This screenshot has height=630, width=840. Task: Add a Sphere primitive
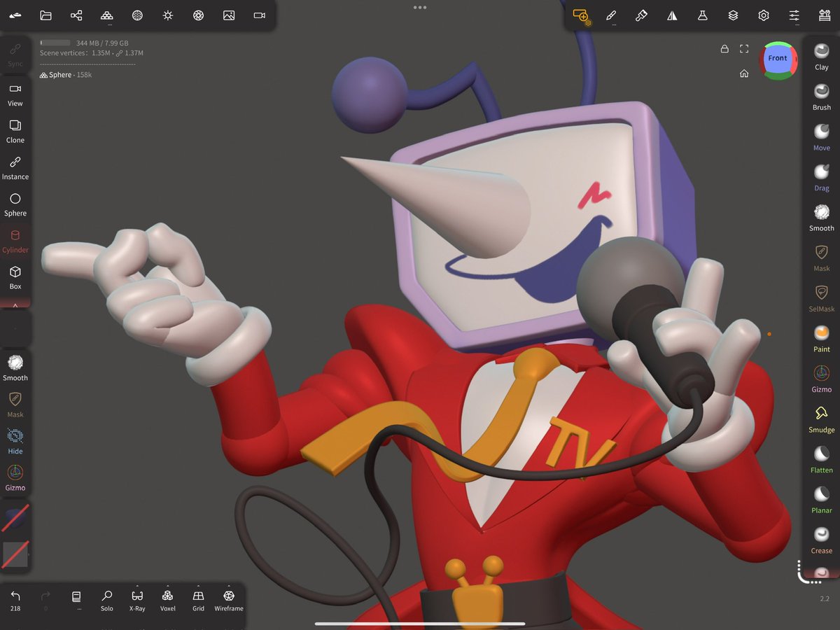click(15, 204)
